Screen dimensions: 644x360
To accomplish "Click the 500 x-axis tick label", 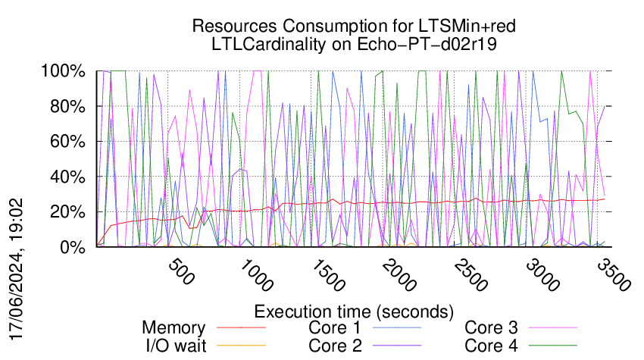I will coord(181,271).
